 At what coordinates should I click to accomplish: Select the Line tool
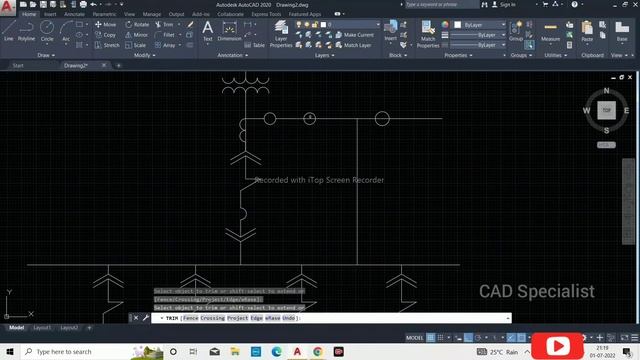(x=9, y=31)
